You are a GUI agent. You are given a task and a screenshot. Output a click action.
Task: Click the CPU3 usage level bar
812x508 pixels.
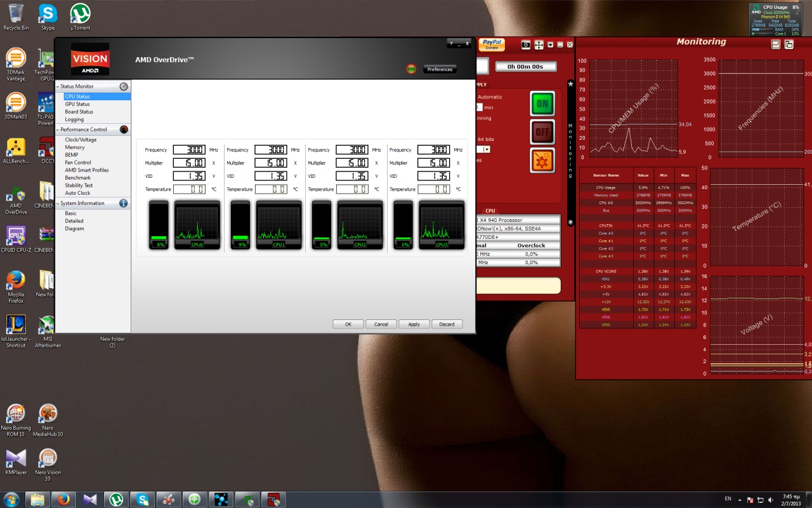pyautogui.click(x=403, y=225)
